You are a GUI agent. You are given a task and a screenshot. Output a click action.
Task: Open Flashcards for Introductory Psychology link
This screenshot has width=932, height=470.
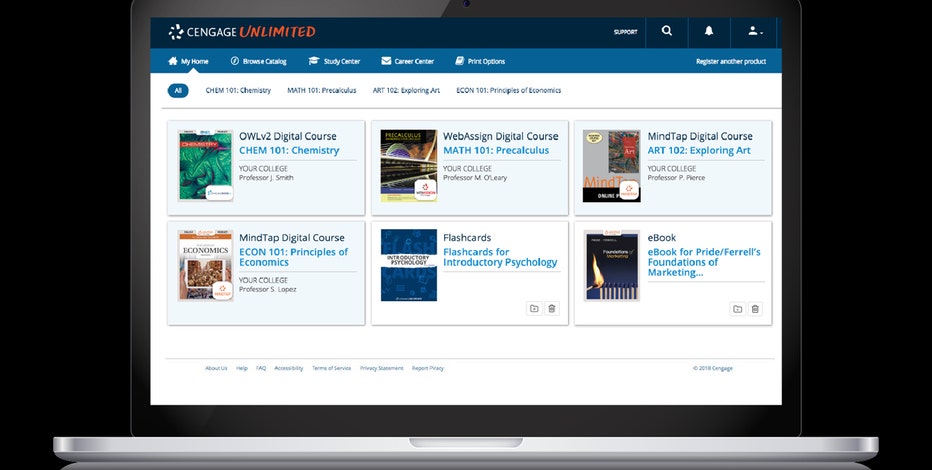point(500,257)
